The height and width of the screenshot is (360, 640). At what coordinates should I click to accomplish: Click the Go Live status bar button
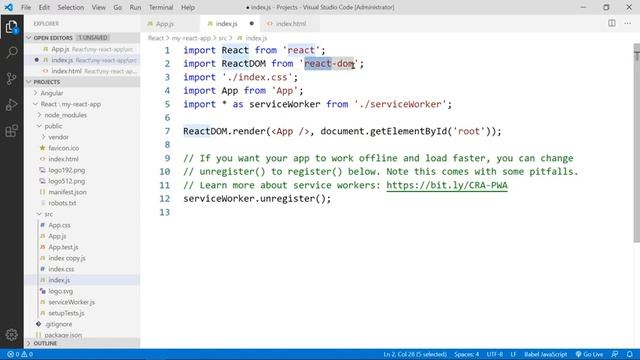[589, 354]
